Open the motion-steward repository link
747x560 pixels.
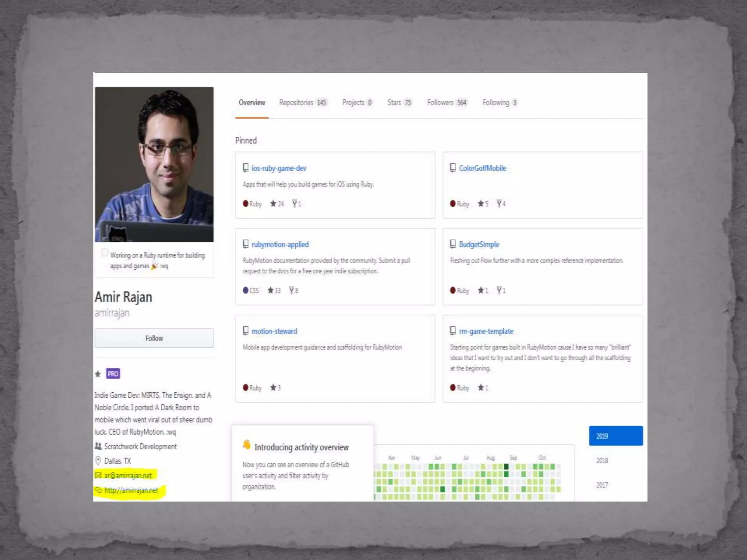[274, 331]
